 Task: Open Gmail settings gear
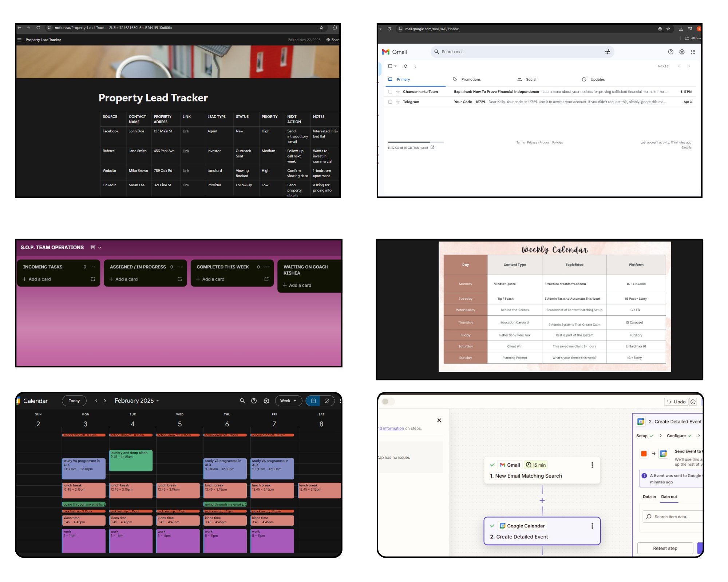682,52
